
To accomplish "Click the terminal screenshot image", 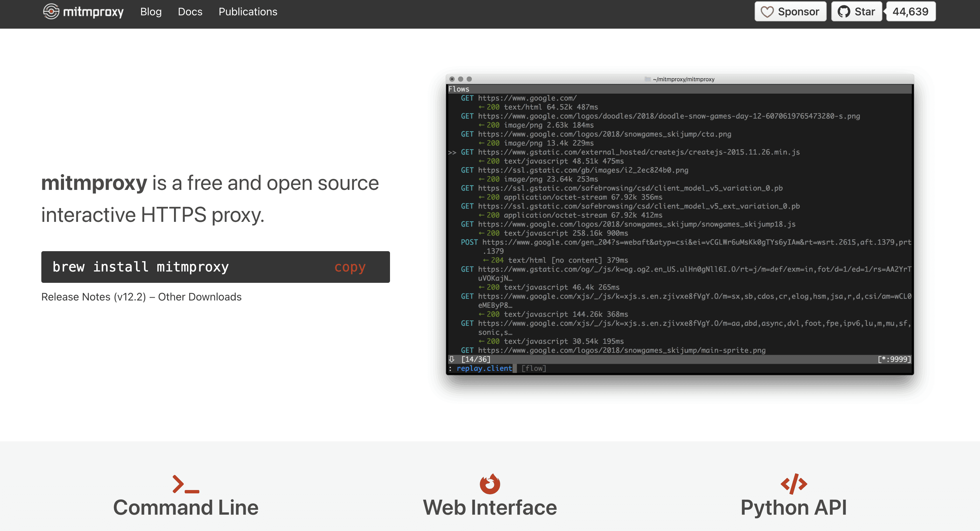I will click(680, 224).
